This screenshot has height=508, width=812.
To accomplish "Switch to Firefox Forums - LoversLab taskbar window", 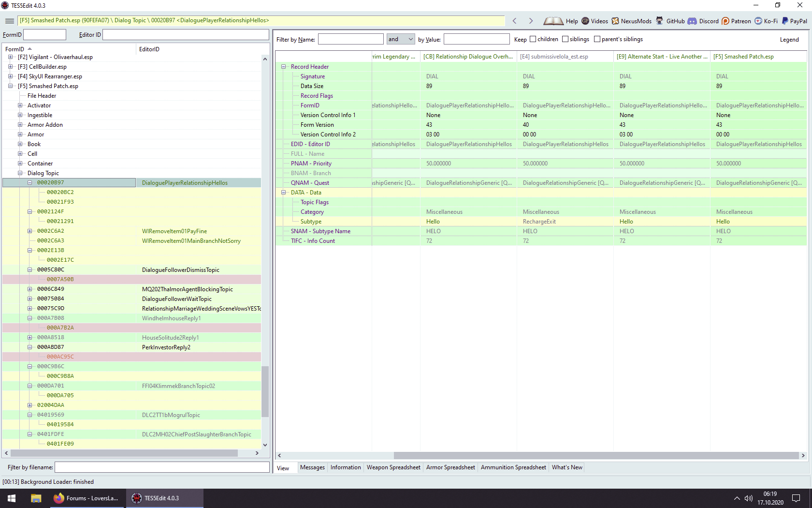I will tap(87, 498).
